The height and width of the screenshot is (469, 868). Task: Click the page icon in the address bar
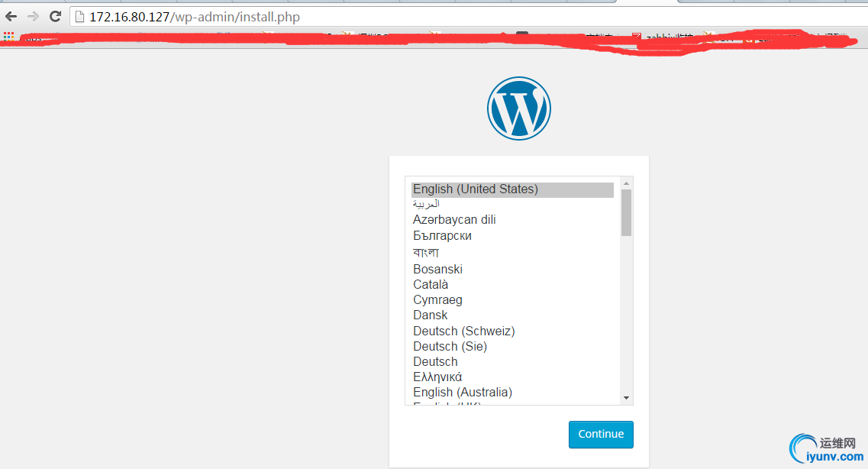click(x=79, y=17)
